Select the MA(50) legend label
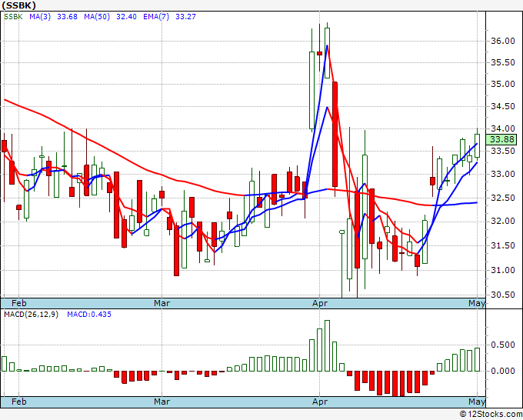This screenshot has height=420, width=523. (x=97, y=17)
